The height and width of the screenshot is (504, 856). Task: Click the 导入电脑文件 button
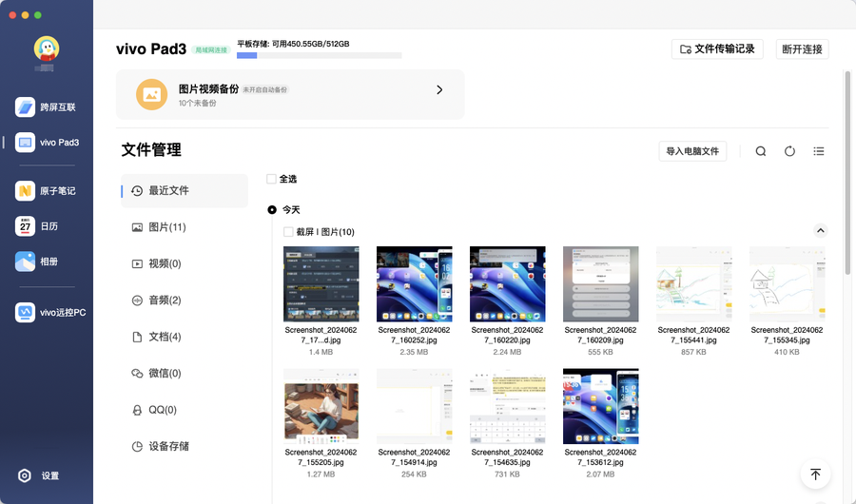[x=692, y=151]
